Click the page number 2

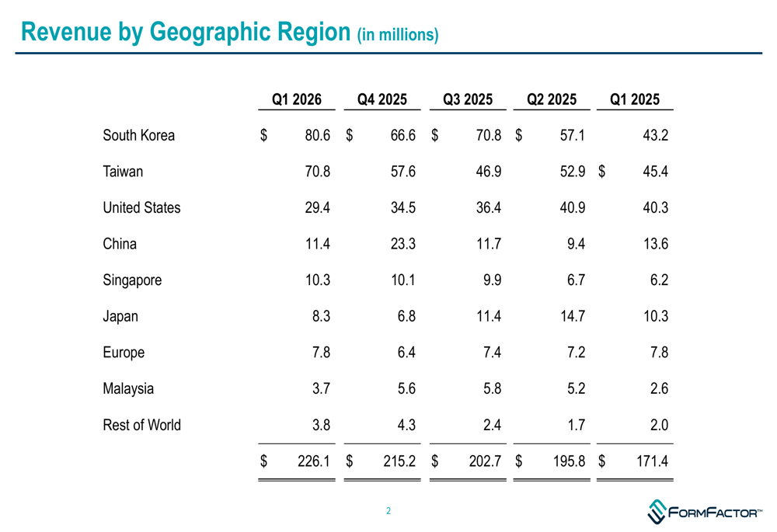tap(388, 511)
